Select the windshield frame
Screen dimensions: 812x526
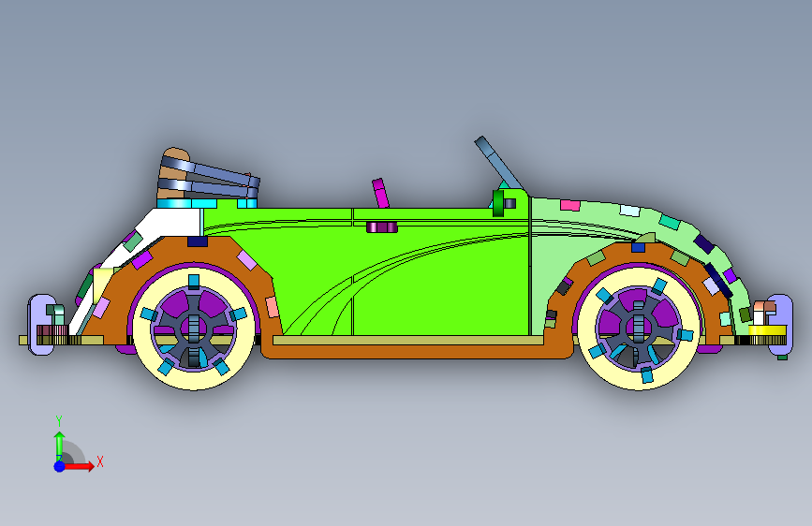point(499,163)
